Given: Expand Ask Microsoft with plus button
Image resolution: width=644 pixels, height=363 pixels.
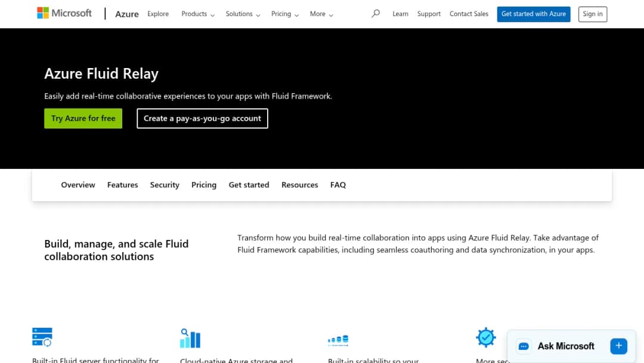Looking at the screenshot, I should pos(618,346).
